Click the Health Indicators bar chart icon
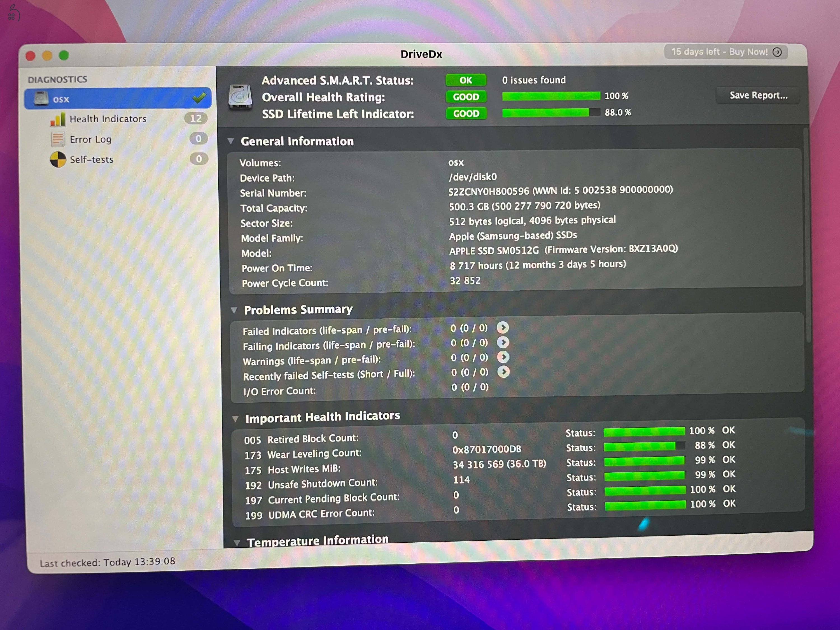 pos(58,119)
